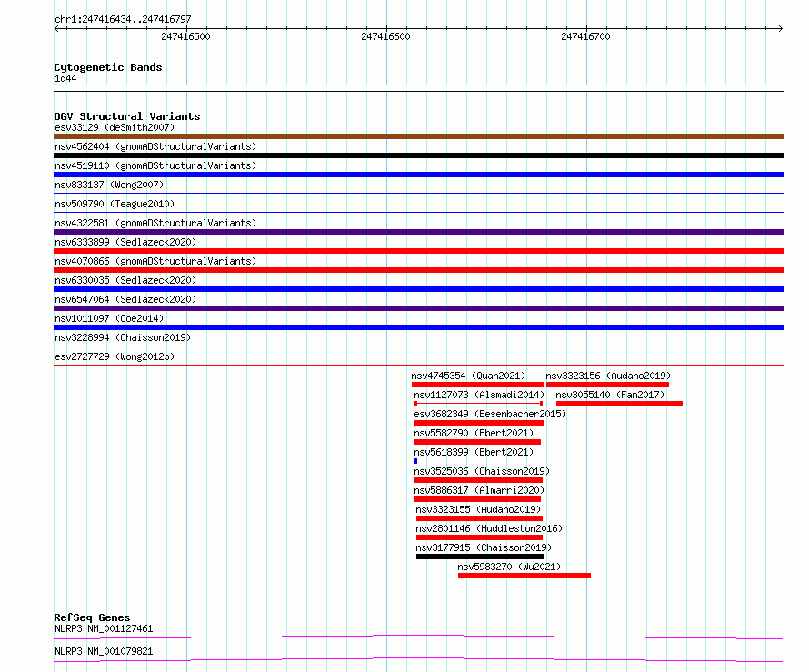Click the nsv5983270 (Wu2021) variant bar

pos(524,576)
